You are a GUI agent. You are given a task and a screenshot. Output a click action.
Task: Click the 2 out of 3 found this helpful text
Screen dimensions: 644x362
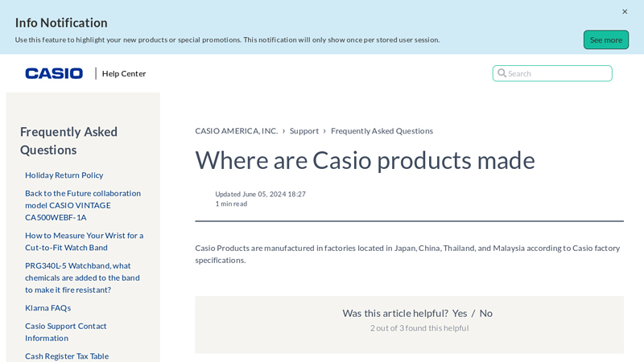419,328
